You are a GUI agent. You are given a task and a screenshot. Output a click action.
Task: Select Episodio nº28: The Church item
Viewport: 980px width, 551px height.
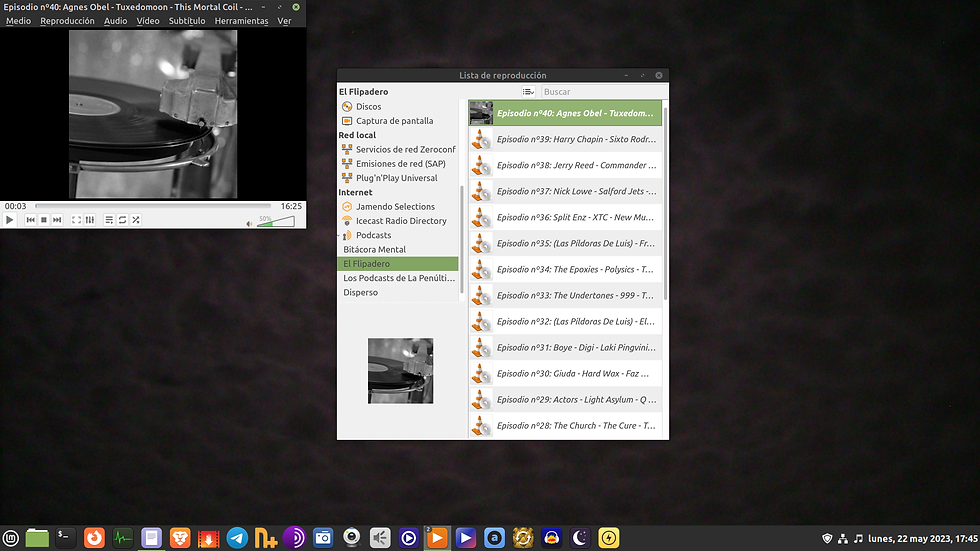coord(565,425)
